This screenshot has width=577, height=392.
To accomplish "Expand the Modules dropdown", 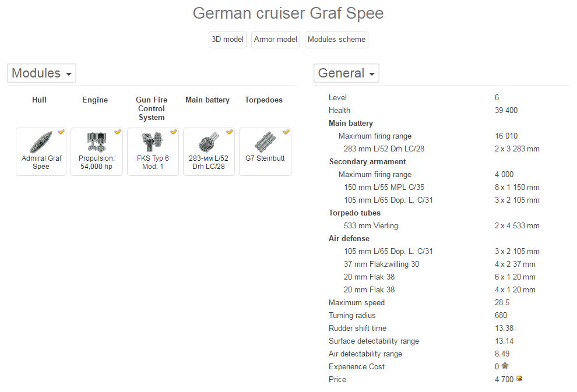I will tap(41, 73).
